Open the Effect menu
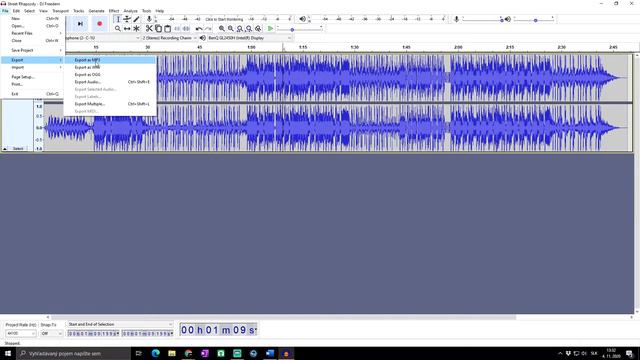 (114, 11)
